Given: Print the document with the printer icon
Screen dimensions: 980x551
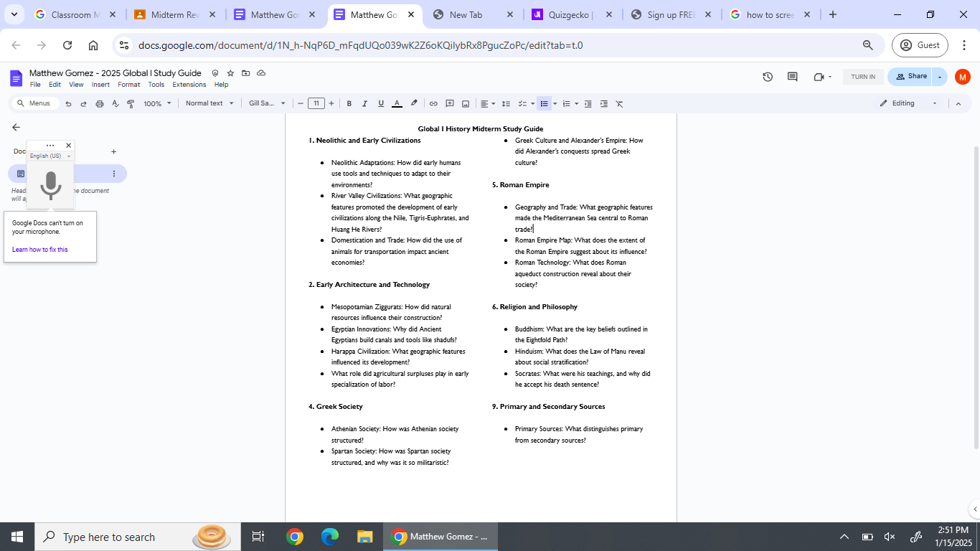Looking at the screenshot, I should click(x=99, y=103).
